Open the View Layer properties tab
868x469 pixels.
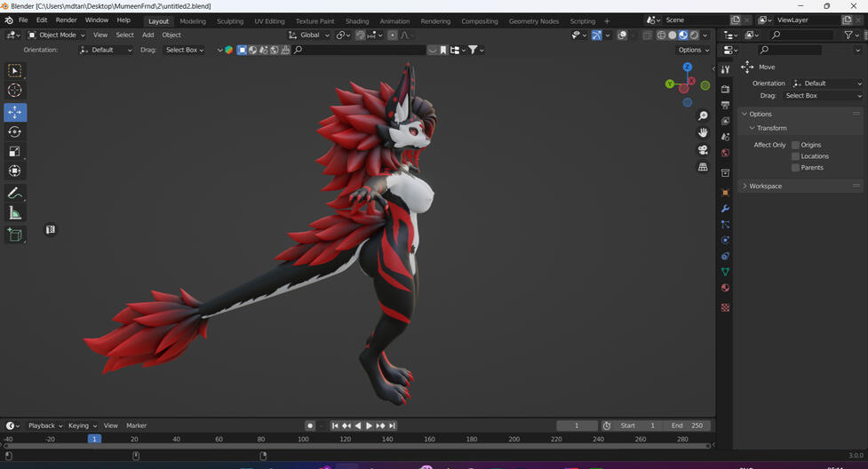[x=725, y=121]
